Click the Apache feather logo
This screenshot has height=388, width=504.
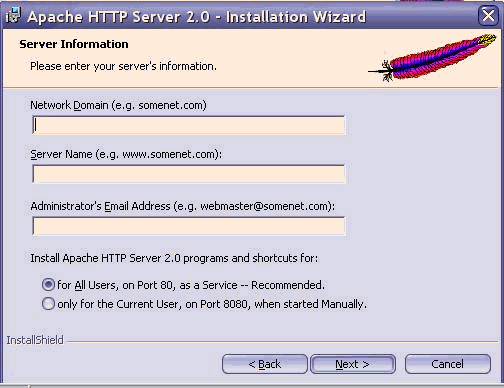click(x=432, y=57)
